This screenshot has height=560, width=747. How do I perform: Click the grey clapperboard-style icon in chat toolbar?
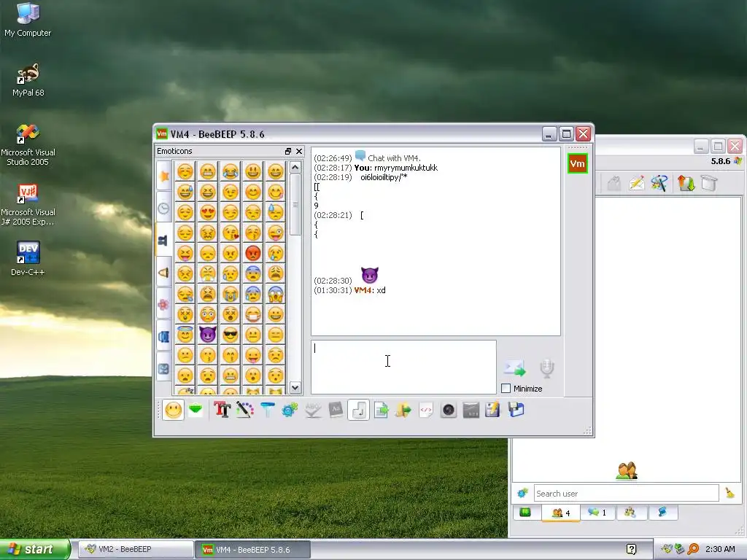click(471, 410)
